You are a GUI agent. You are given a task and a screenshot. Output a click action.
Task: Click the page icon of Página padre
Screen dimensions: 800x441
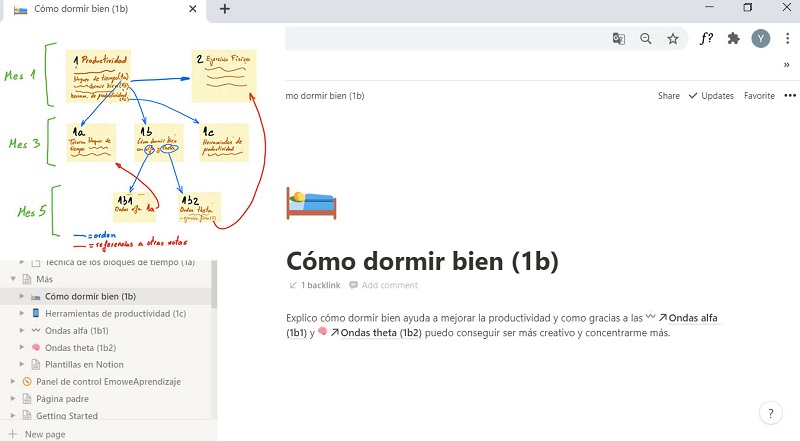click(27, 399)
